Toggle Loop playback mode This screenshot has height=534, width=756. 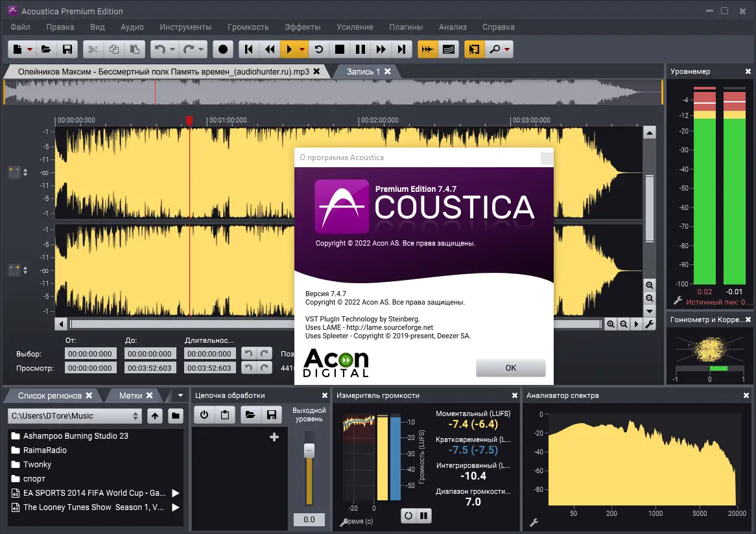point(319,49)
